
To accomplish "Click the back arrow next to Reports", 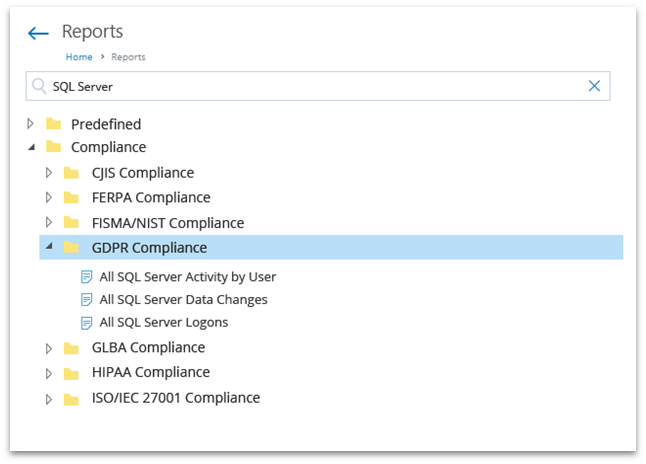I will tap(38, 33).
